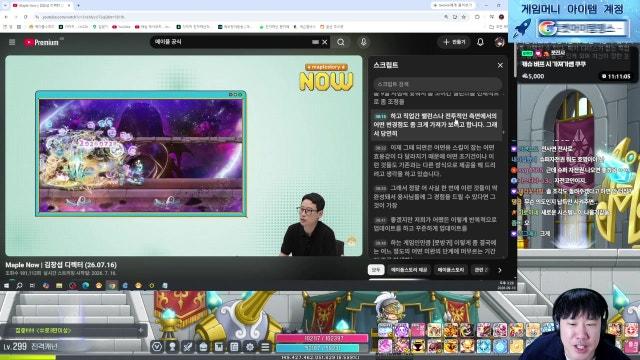This screenshot has height=360, width=640.
Task: Show more category chips with the right chevron
Action: (500, 270)
